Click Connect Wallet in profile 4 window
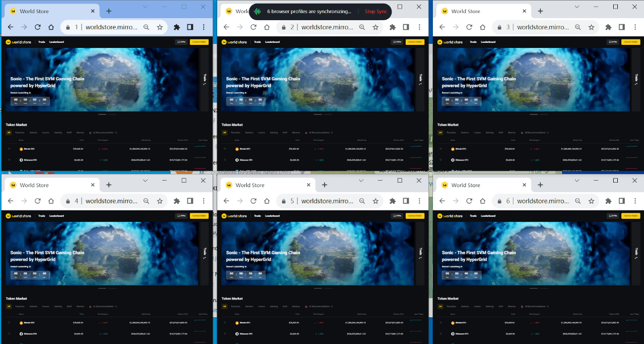 click(x=199, y=216)
